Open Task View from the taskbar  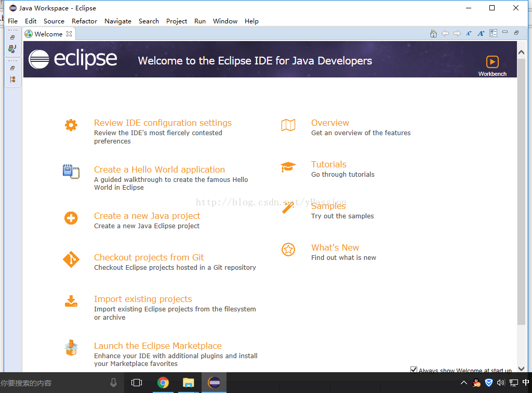(x=137, y=383)
